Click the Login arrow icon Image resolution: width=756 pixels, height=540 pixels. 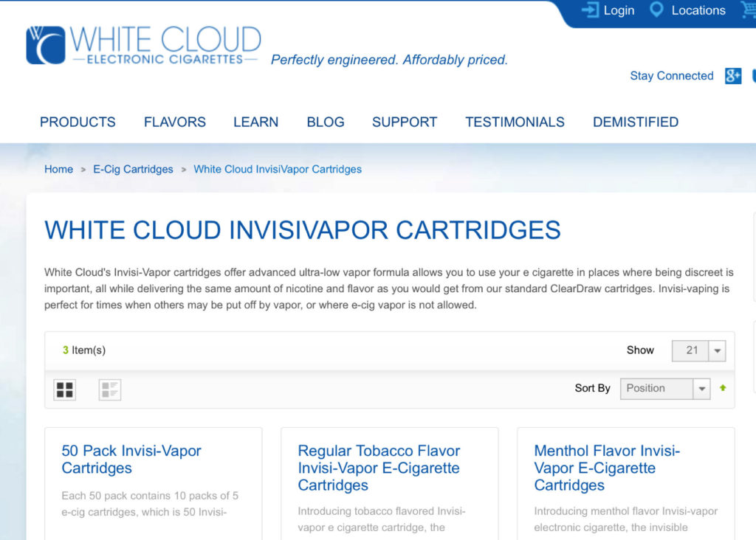pos(590,10)
